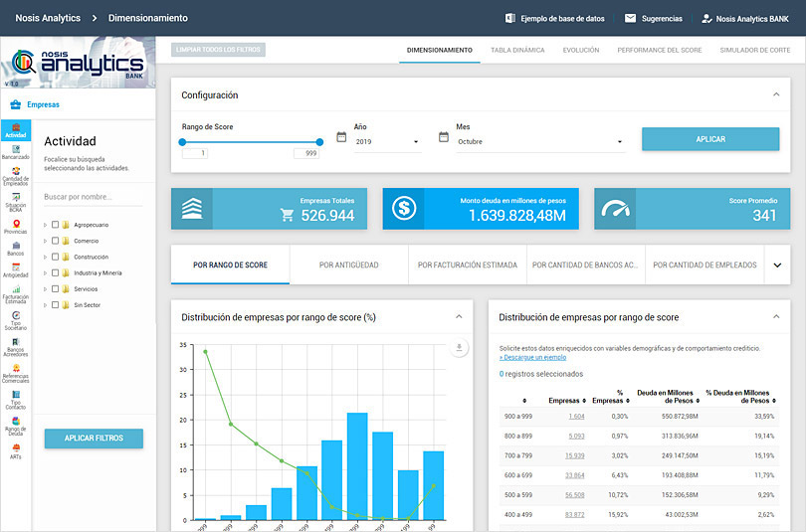This screenshot has width=806, height=532.
Task: Collapse the score distribution table panel
Action: 776,317
